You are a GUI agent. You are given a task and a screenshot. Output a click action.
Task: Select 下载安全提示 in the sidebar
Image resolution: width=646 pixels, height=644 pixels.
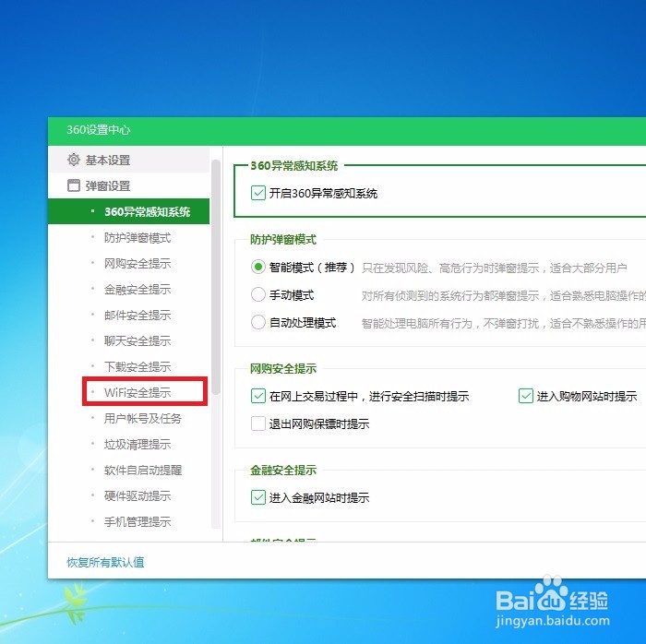[138, 367]
